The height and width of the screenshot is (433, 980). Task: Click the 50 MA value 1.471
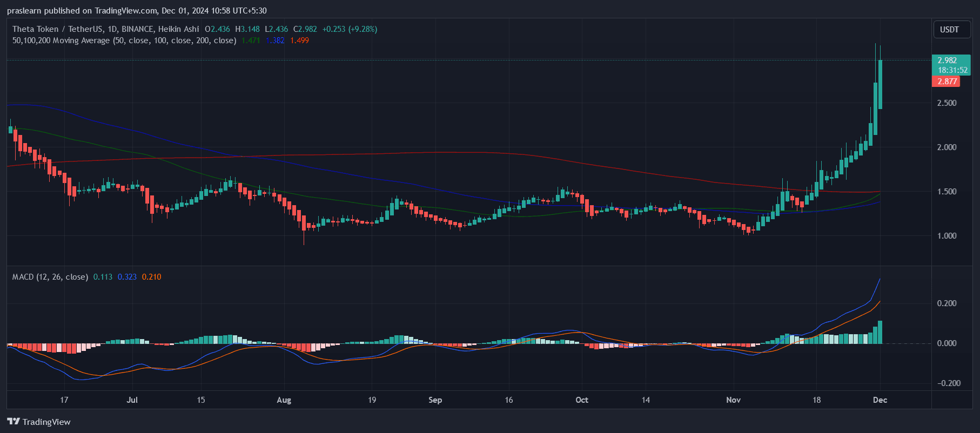click(x=251, y=40)
